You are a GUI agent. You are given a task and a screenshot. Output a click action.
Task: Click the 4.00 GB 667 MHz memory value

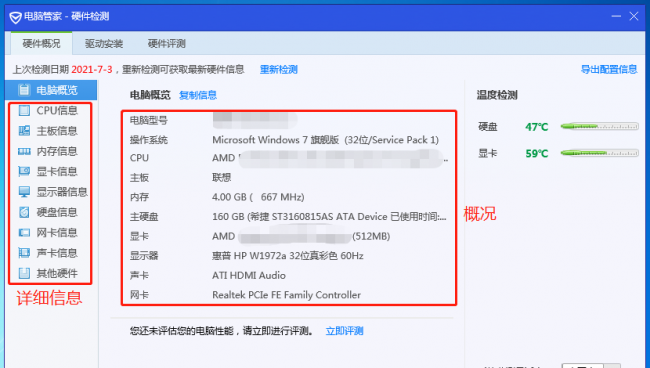pyautogui.click(x=258, y=197)
